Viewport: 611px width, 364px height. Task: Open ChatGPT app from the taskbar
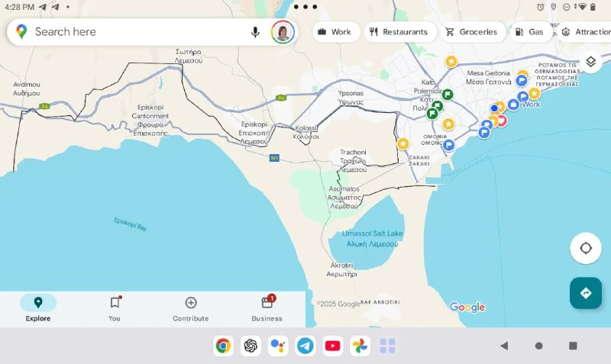coord(251,346)
